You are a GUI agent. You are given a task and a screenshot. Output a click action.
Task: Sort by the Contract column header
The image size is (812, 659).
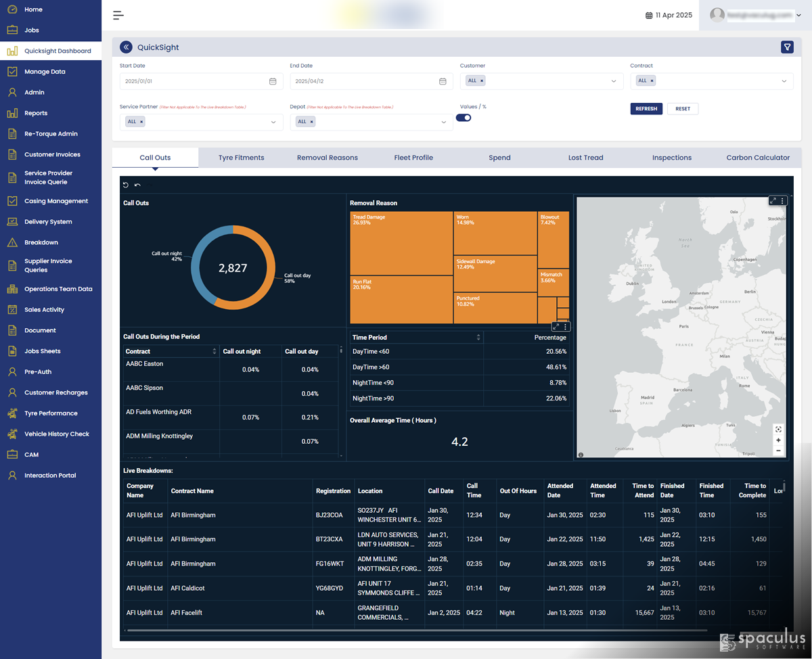pyautogui.click(x=171, y=351)
